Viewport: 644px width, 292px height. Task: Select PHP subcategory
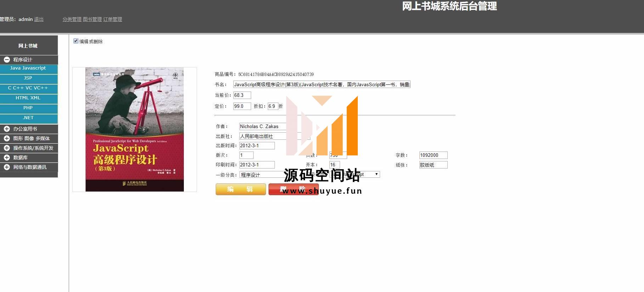coord(28,108)
